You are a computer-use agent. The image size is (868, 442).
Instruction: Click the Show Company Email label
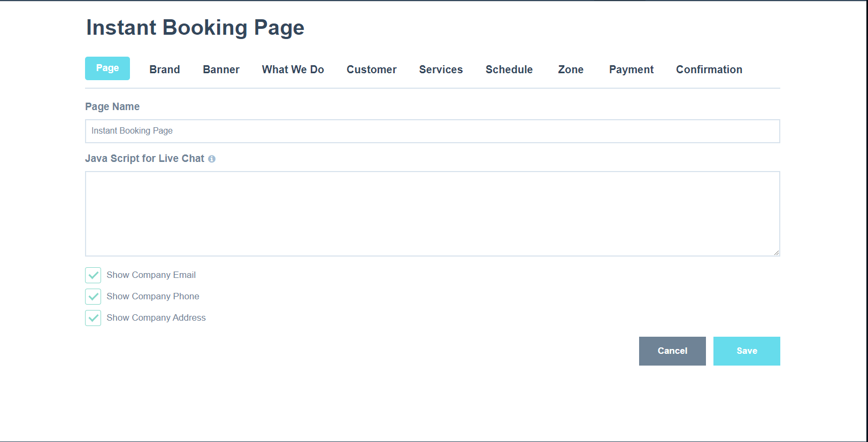pyautogui.click(x=151, y=275)
